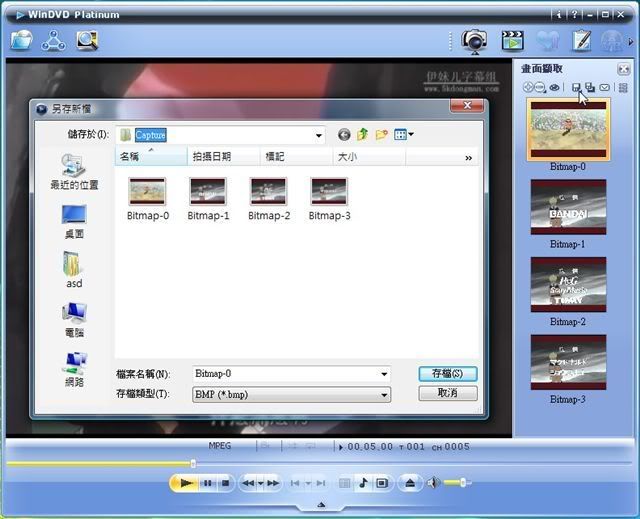
Task: Open the media folder icon in WinDVD toolbar
Action: click(21, 40)
